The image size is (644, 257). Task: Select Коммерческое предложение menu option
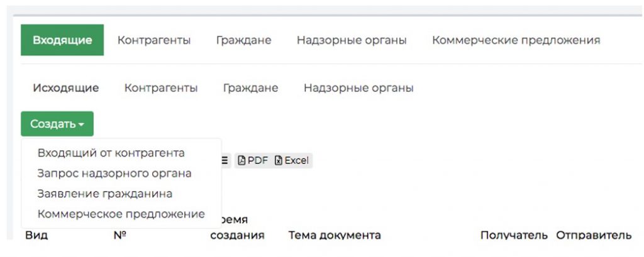click(121, 214)
